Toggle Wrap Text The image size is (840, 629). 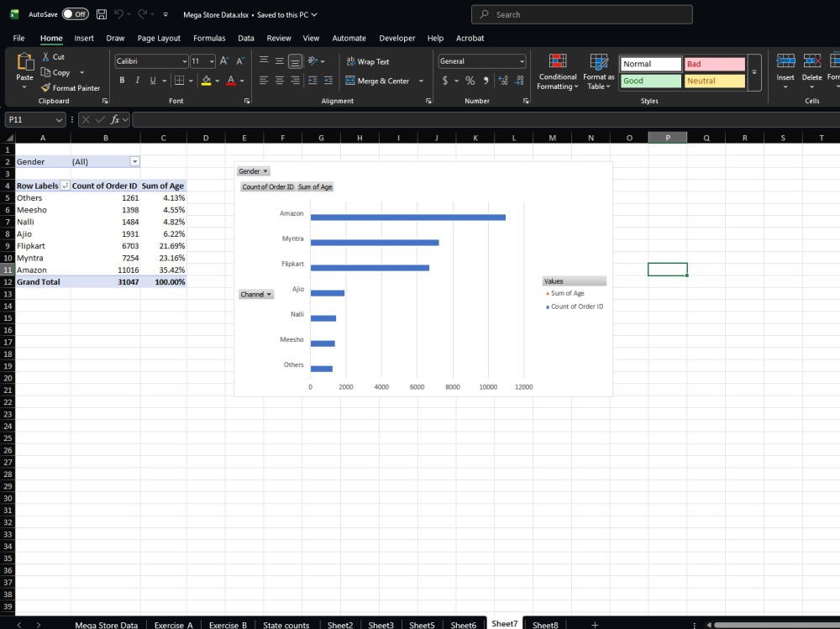368,61
